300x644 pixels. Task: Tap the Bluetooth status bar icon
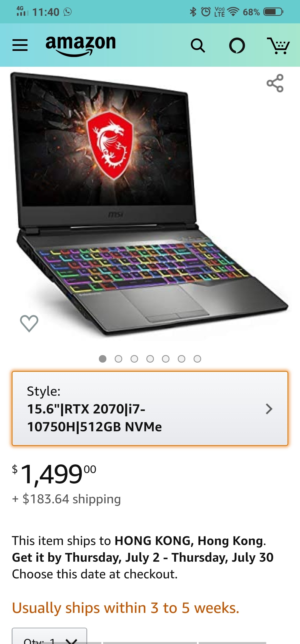click(193, 12)
